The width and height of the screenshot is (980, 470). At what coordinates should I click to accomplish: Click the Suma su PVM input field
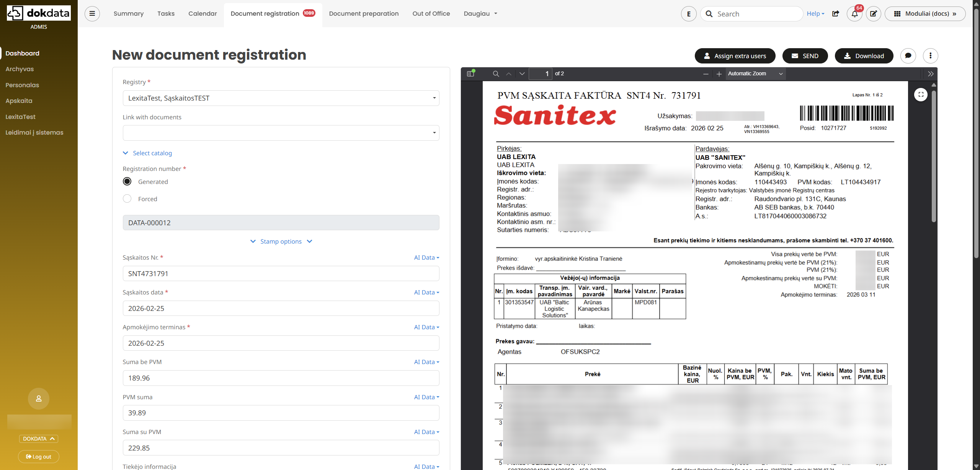281,448
